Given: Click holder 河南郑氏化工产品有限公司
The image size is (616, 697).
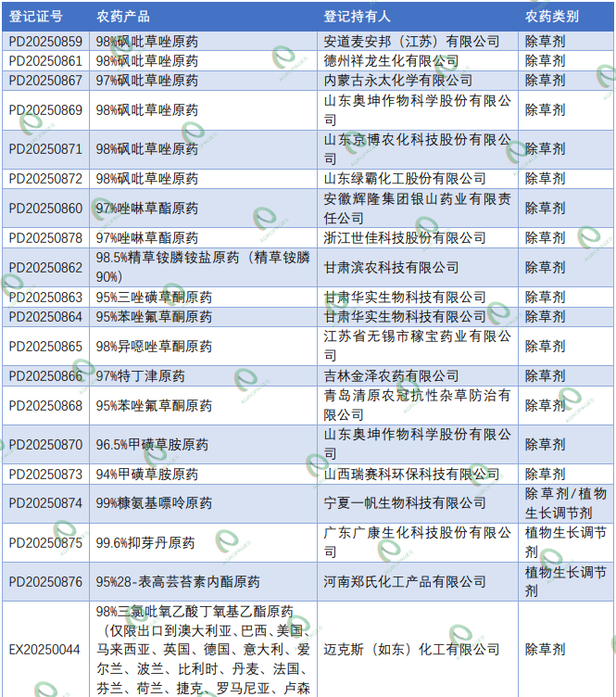Looking at the screenshot, I should (x=405, y=582).
